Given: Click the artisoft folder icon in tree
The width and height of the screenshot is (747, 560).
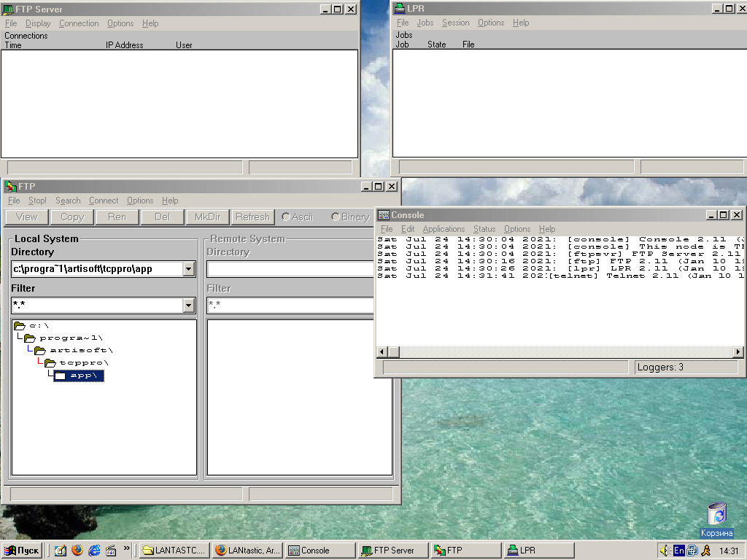Looking at the screenshot, I should pyautogui.click(x=39, y=350).
